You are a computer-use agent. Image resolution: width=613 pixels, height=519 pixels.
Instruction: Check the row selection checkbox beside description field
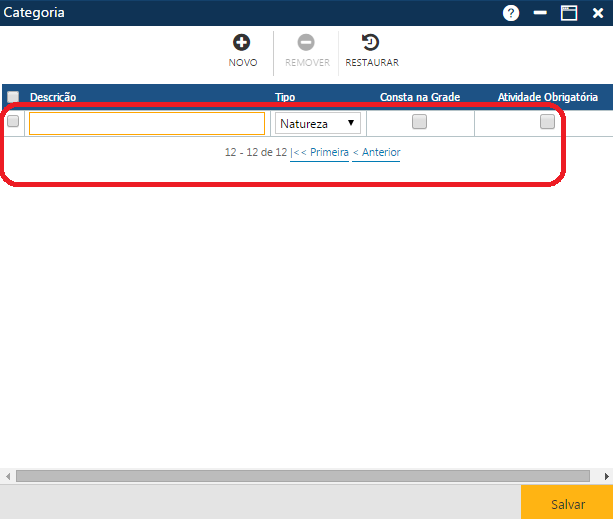[x=13, y=122]
